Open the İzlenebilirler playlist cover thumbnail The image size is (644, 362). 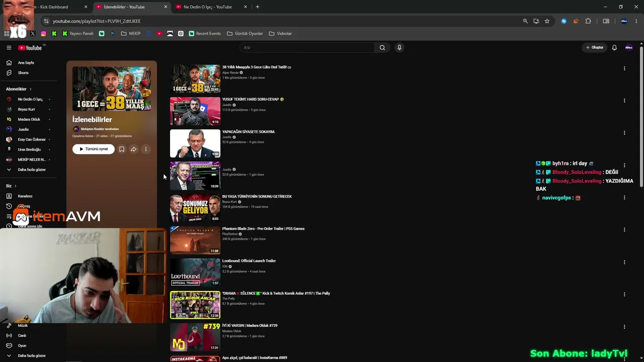click(112, 88)
